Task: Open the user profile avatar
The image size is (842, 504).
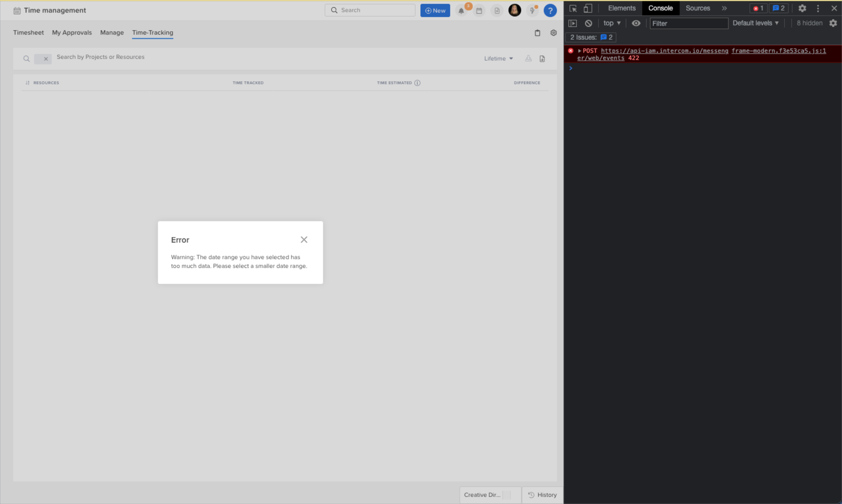Action: pos(515,10)
